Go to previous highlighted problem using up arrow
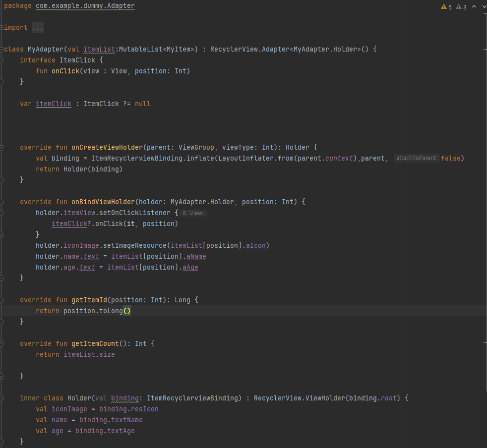 [x=474, y=6]
